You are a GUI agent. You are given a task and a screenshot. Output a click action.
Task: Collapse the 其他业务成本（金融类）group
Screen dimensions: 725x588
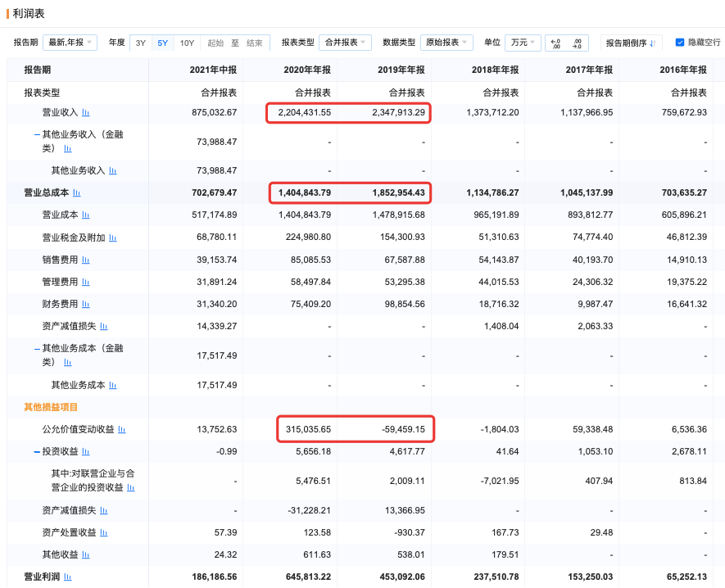37,348
